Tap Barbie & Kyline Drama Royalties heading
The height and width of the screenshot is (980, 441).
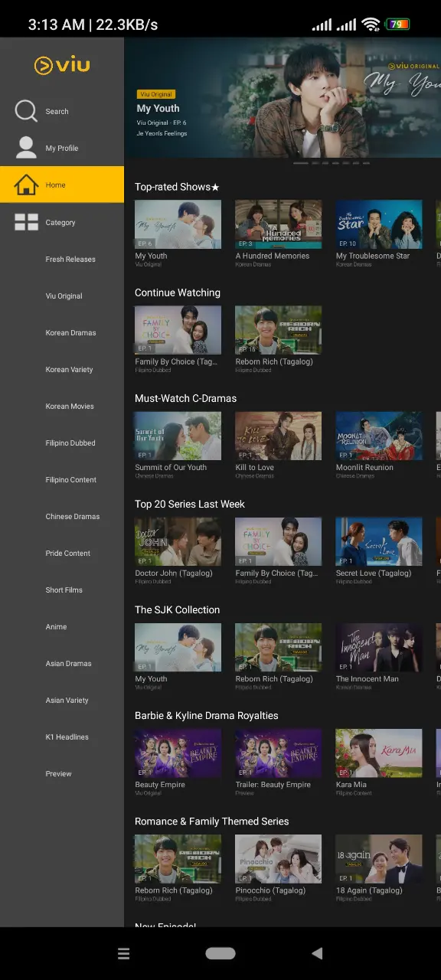[x=207, y=715]
